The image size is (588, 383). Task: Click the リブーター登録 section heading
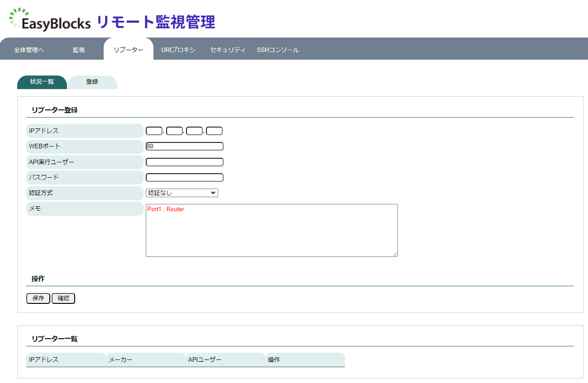coord(54,110)
